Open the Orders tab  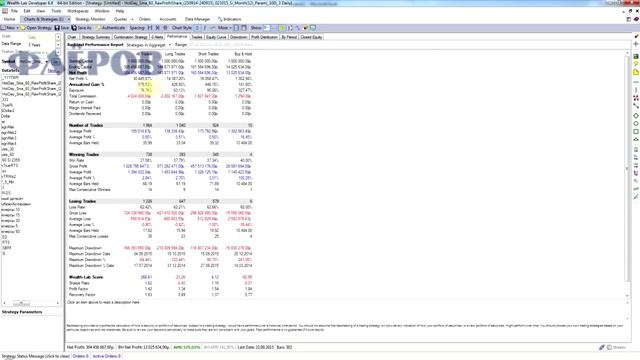(144, 19)
